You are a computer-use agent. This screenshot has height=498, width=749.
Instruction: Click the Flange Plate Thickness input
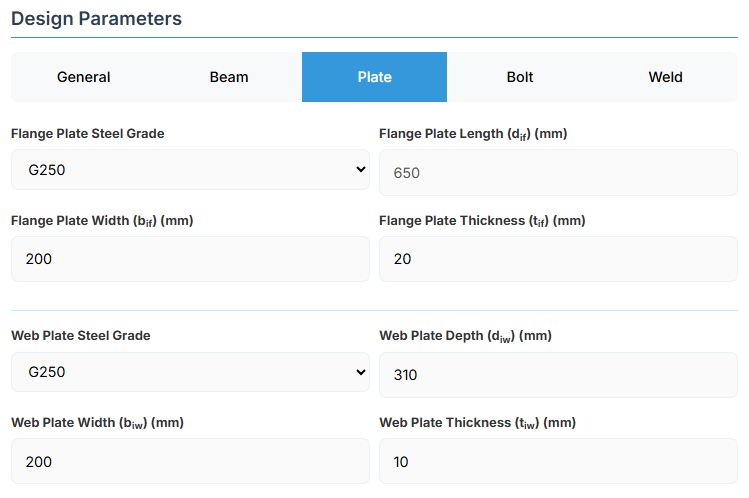click(x=558, y=259)
